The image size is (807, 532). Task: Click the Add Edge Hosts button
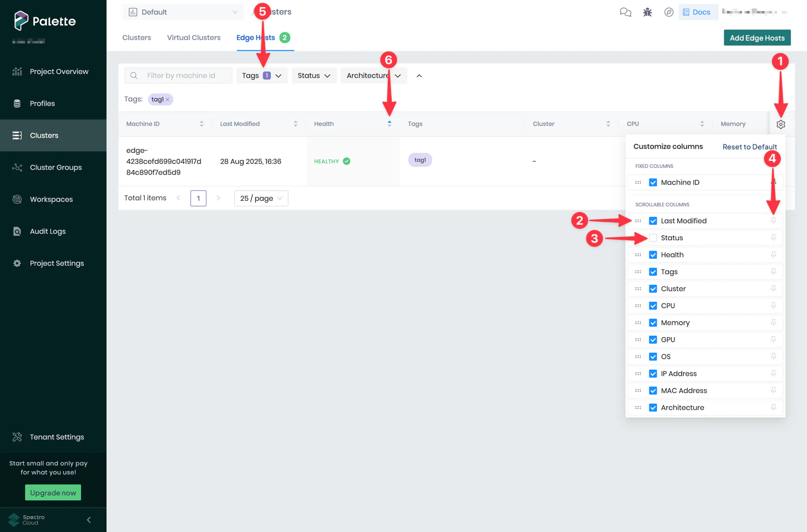[x=757, y=37]
